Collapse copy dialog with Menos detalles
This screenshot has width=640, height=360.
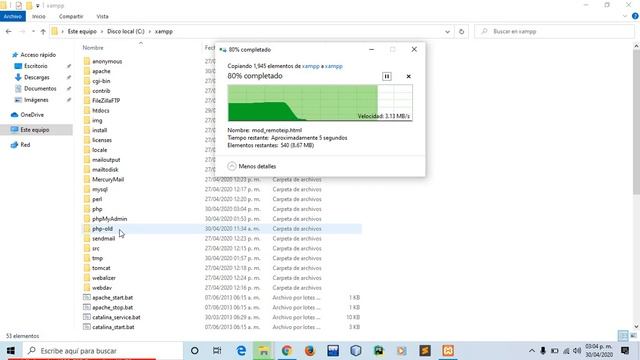pos(252,166)
